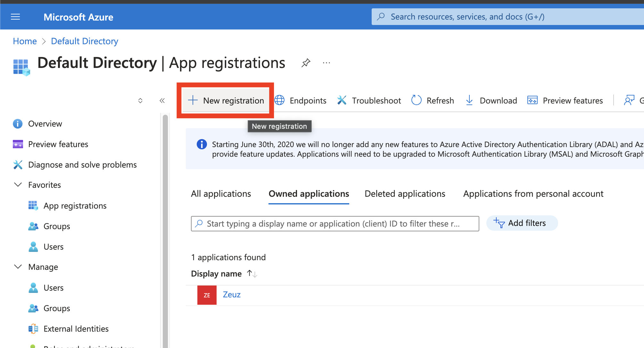The height and width of the screenshot is (348, 644).
Task: Click the display name filter field
Action: pos(335,223)
